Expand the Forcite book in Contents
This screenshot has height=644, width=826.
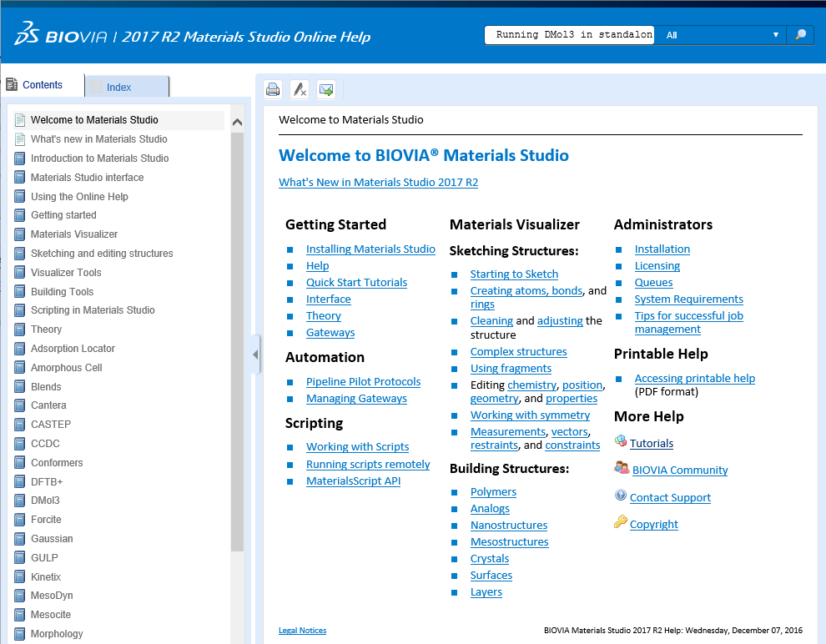point(46,520)
